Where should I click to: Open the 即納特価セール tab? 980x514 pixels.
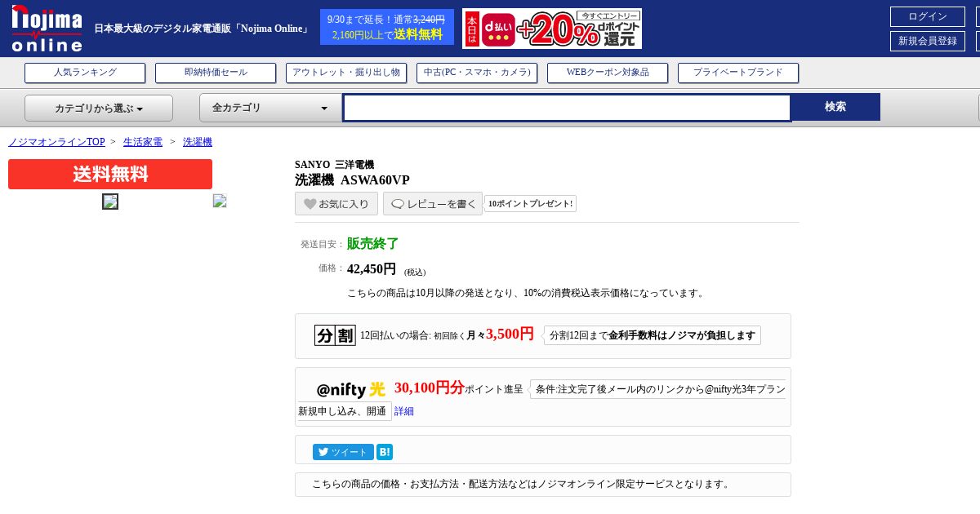216,73
